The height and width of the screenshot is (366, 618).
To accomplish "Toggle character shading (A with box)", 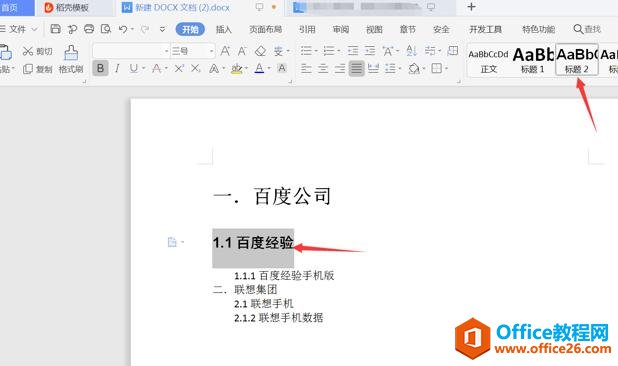I will [282, 69].
